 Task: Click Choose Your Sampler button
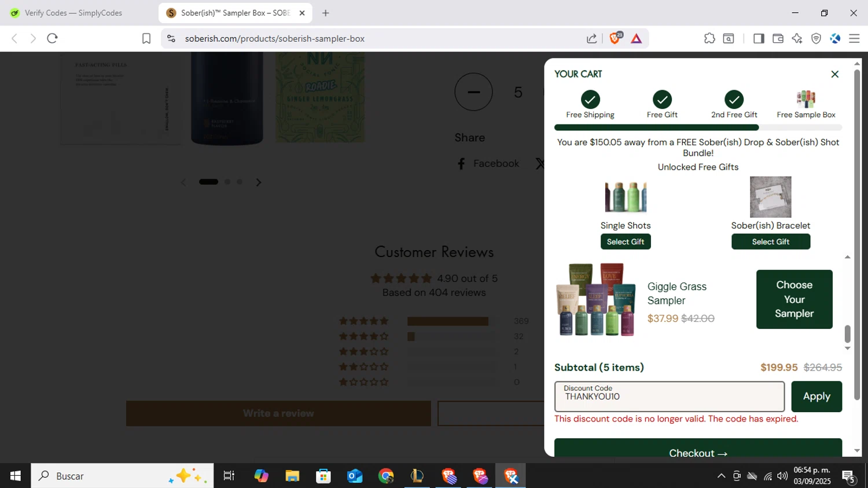point(795,299)
